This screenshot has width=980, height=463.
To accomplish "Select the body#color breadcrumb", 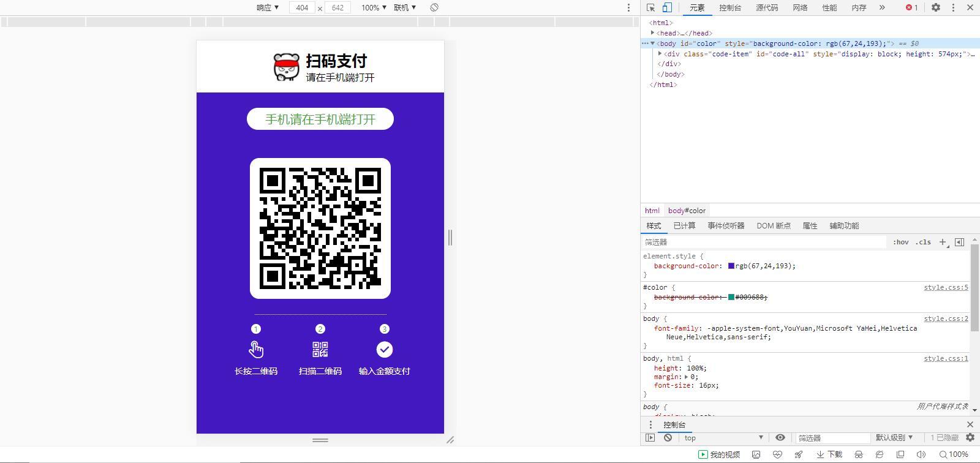I will (687, 211).
